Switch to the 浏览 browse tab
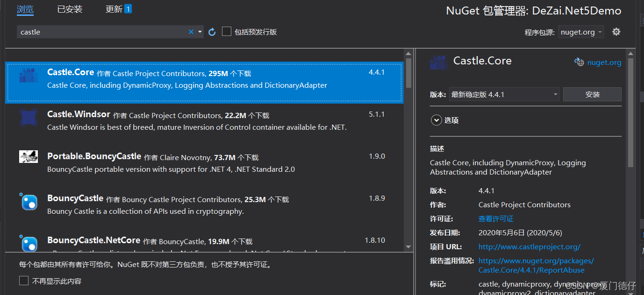The image size is (644, 295). 25,9
